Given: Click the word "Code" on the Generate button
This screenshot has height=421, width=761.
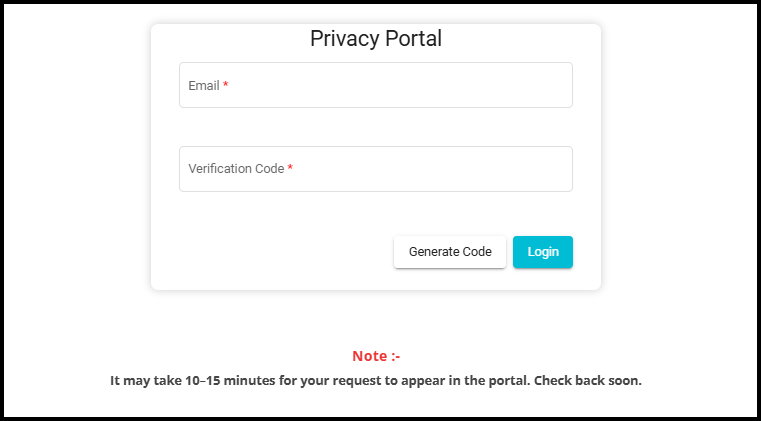Looking at the screenshot, I should pos(477,252).
